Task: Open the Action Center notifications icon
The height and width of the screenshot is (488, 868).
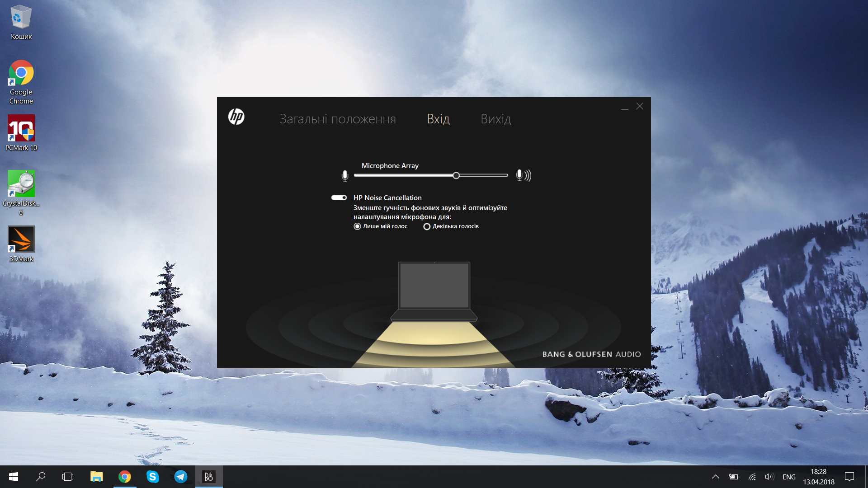Action: point(849,477)
